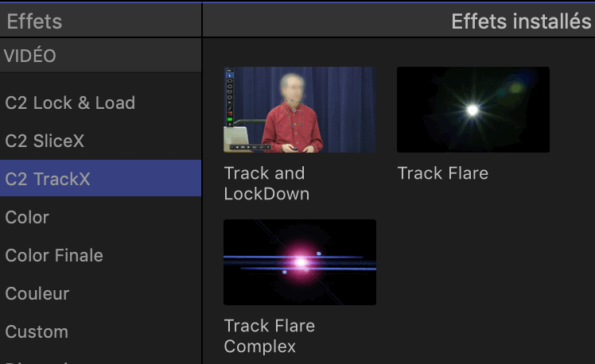Click the Track and LockDown label
This screenshot has height=364, width=595.
pyautogui.click(x=266, y=184)
